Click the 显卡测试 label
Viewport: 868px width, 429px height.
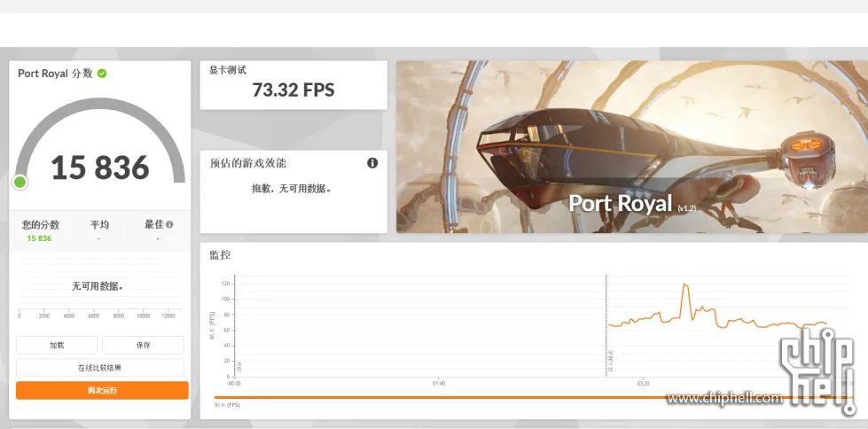228,70
